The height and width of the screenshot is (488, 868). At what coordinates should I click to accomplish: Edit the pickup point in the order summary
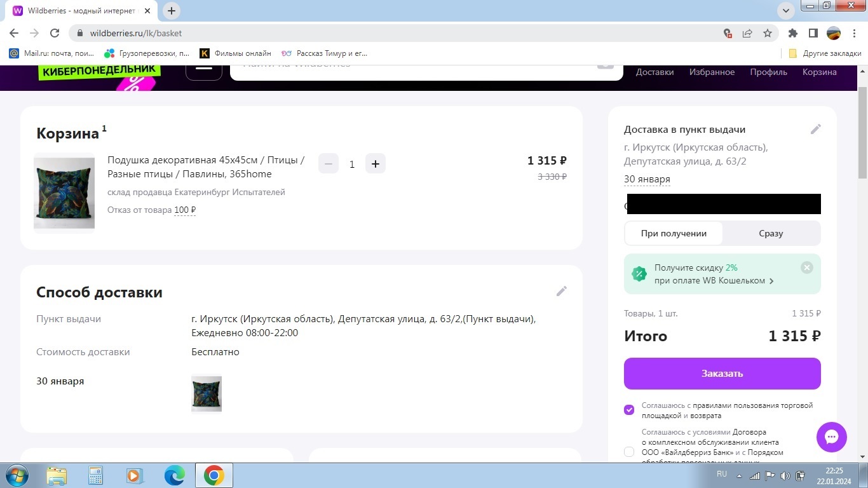[x=816, y=129]
